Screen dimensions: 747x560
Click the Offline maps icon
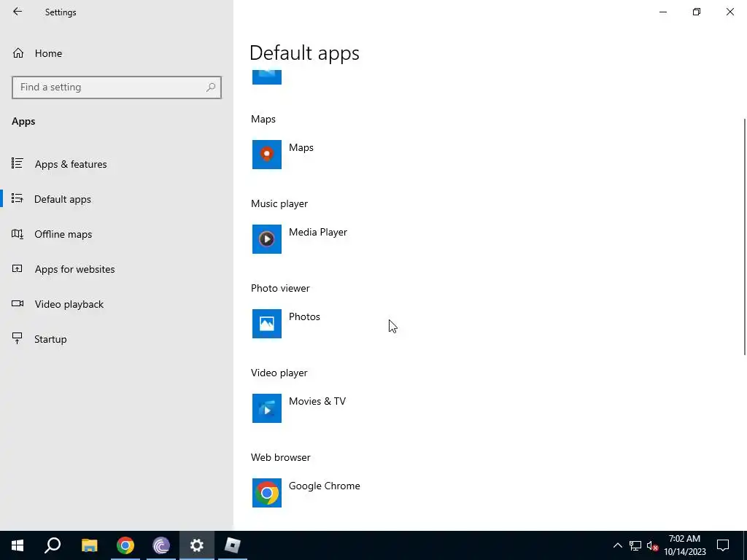click(x=18, y=234)
